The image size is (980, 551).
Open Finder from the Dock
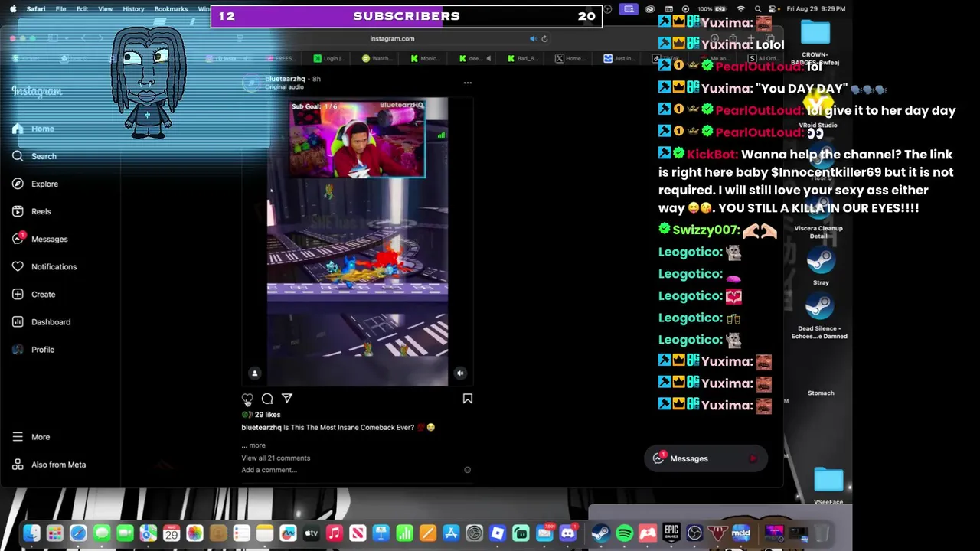coord(31,533)
